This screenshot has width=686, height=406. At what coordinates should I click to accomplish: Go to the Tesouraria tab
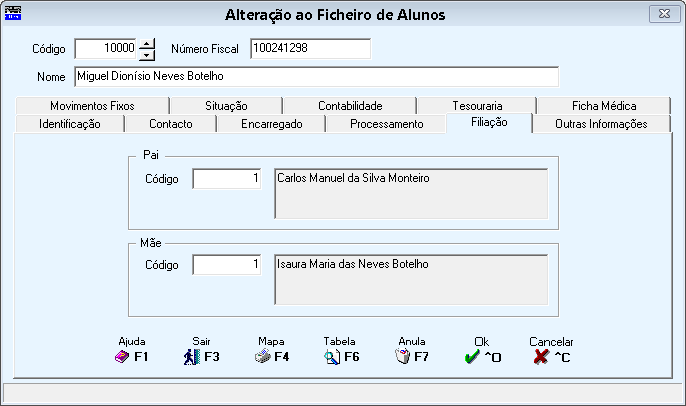pos(477,105)
